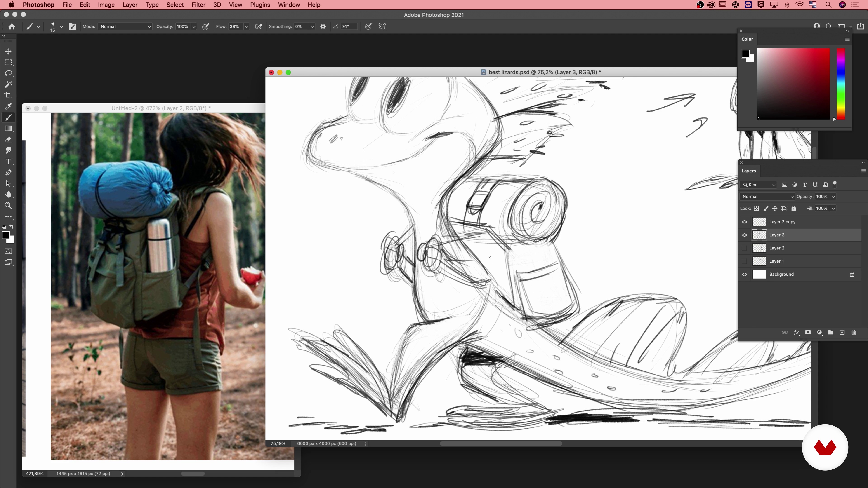The image size is (868, 488).
Task: Hide the Layer 2 copy layer
Action: click(745, 222)
